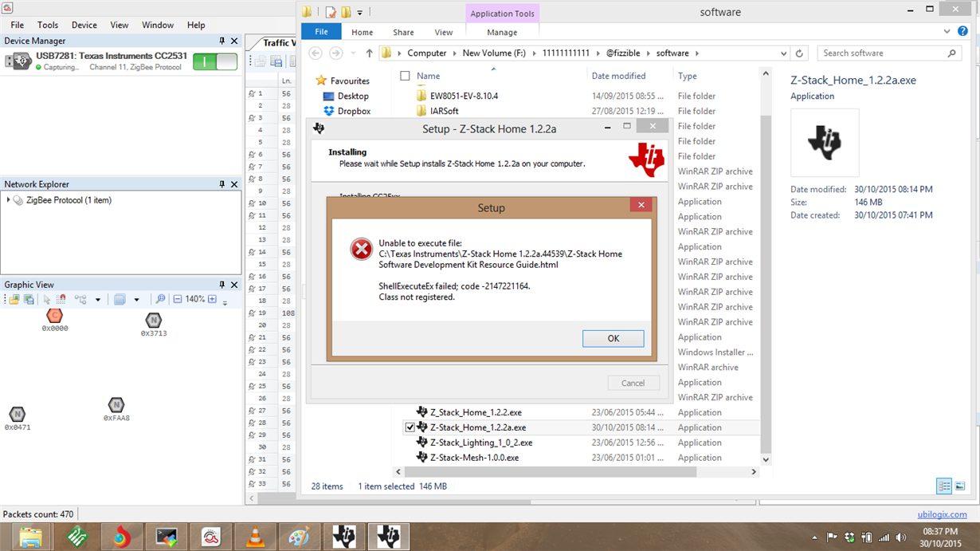Screen dimensions: 980x551
Task: Click the node links icon in Graphic View
Action: click(80, 300)
